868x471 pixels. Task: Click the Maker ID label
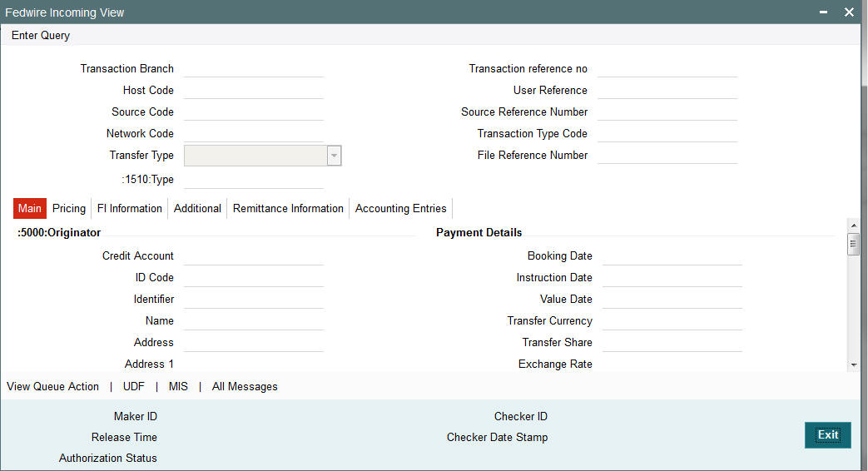(136, 417)
